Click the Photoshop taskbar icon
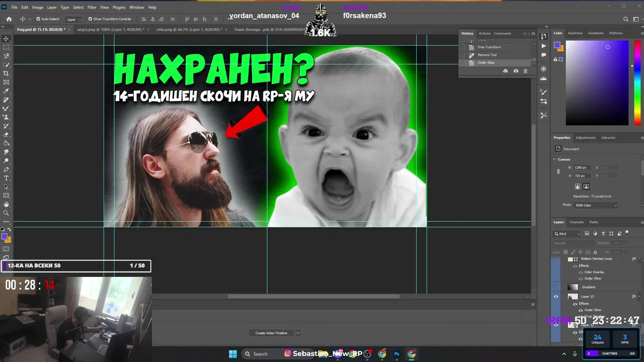Screen dimensions: 644x362 (396, 354)
